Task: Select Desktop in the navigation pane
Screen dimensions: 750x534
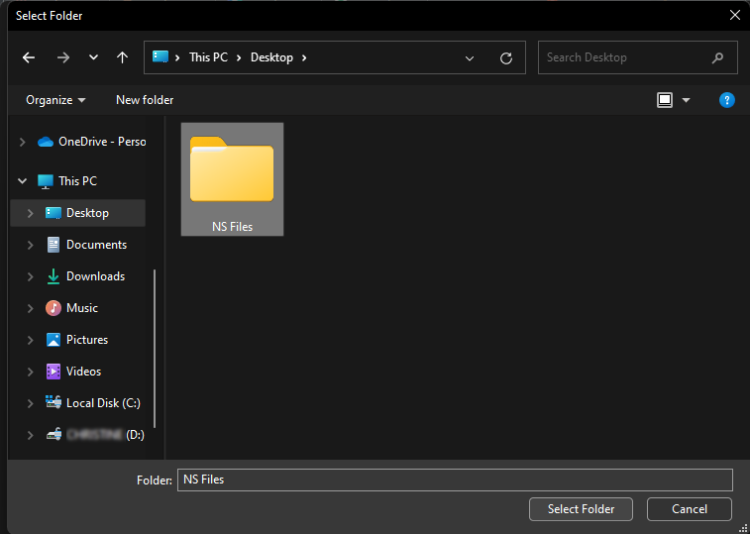Action: (77, 213)
